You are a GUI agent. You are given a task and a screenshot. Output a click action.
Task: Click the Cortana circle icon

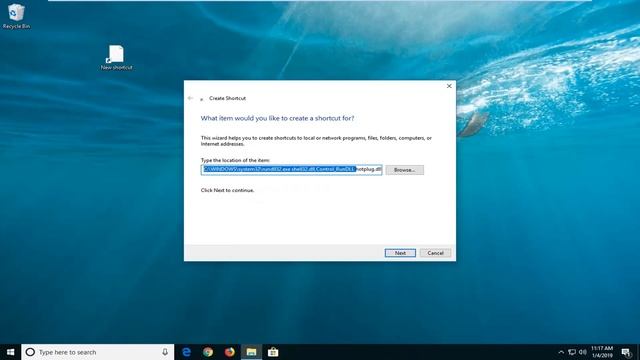pyautogui.click(x=30, y=352)
